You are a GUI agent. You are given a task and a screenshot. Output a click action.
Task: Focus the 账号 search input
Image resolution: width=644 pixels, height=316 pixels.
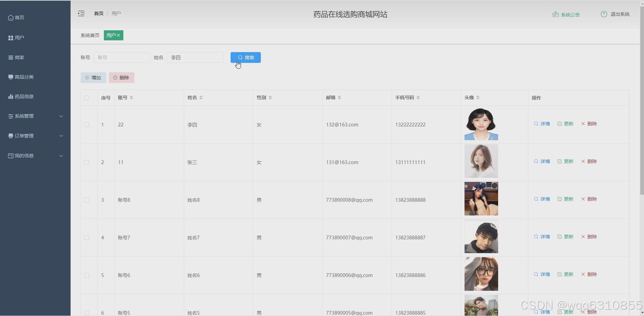click(122, 57)
